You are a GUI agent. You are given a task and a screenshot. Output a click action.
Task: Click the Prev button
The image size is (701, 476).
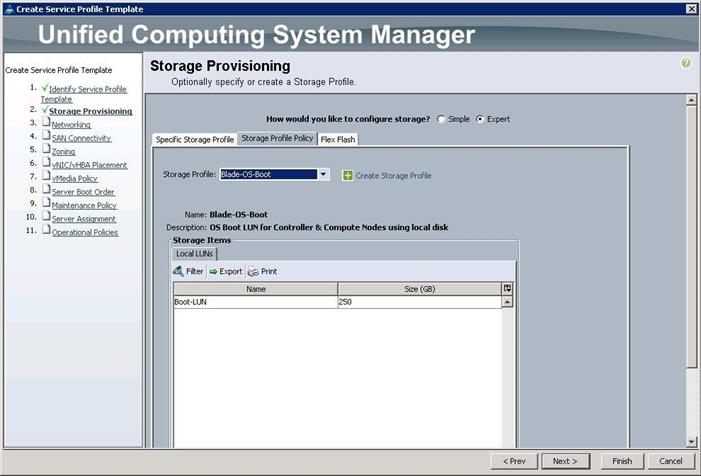click(x=514, y=461)
